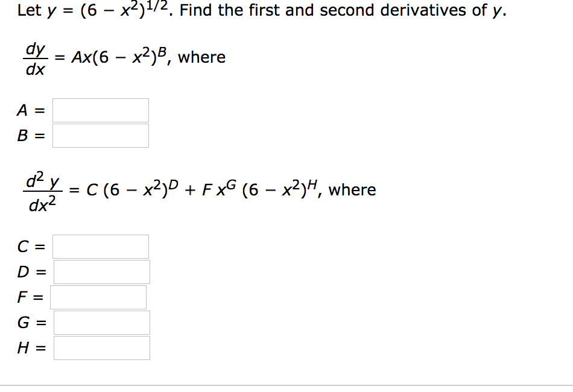Image resolution: width=573 pixels, height=392 pixels.
Task: Click the dy/dx equation text
Action: click(121, 57)
